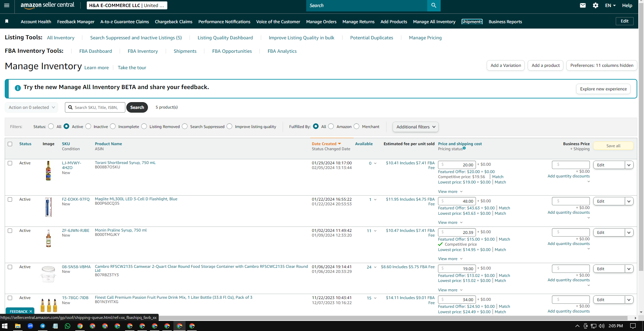644x331 pixels.
Task: Open the settings gear icon
Action: (596, 5)
